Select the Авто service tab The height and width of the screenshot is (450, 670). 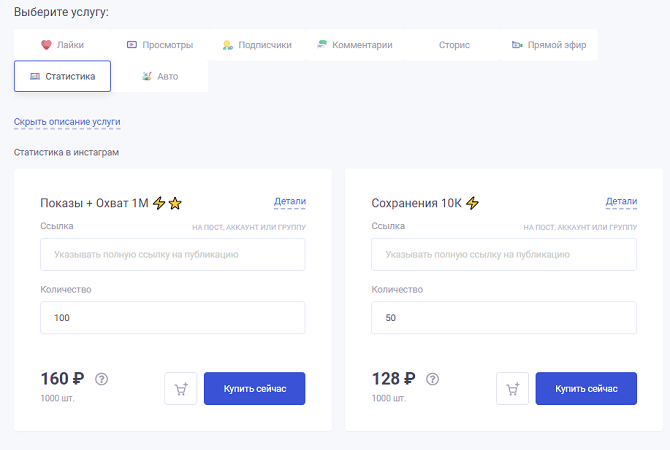[x=160, y=76]
